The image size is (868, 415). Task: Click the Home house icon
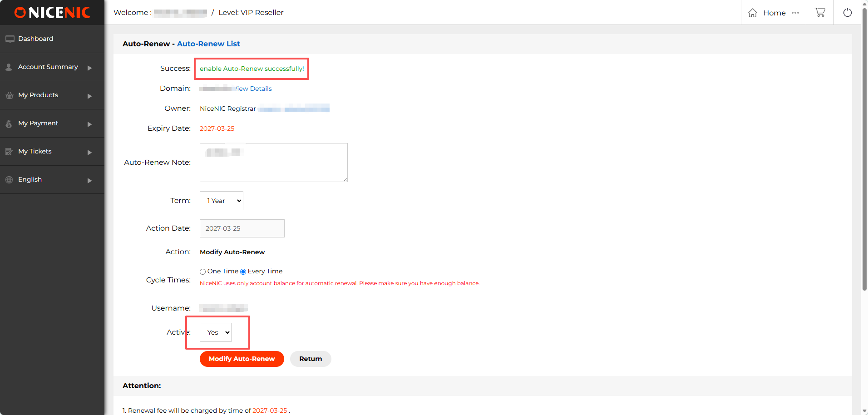click(753, 13)
